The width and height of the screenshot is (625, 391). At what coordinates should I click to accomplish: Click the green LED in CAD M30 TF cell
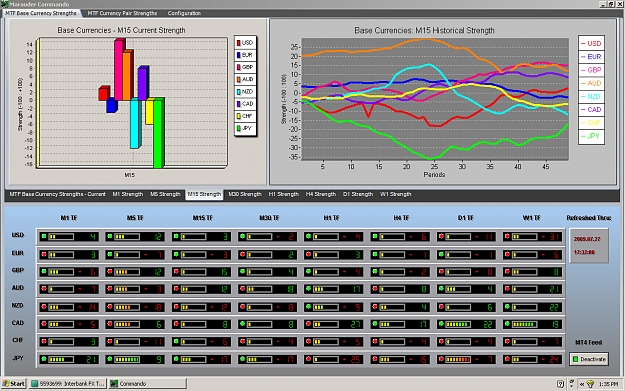pyautogui.click(x=242, y=324)
